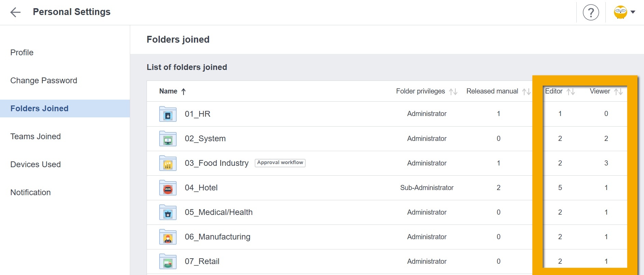
Task: Click the back arrow icon
Action: (x=15, y=13)
